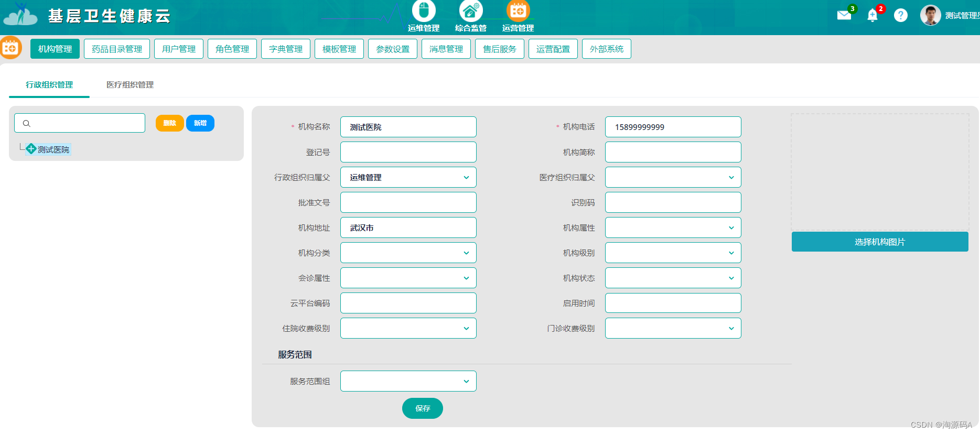Expand the 门诊收费级别 dropdown
This screenshot has width=980, height=434.
[673, 328]
